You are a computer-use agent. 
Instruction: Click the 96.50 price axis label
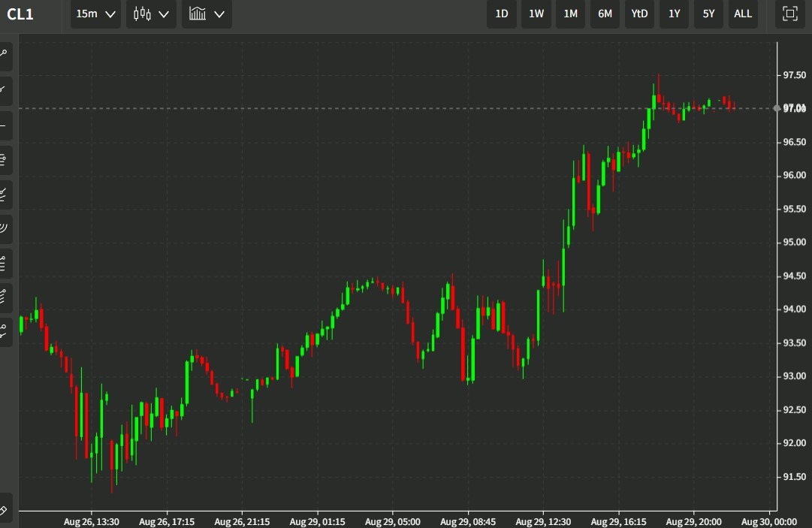pos(794,142)
